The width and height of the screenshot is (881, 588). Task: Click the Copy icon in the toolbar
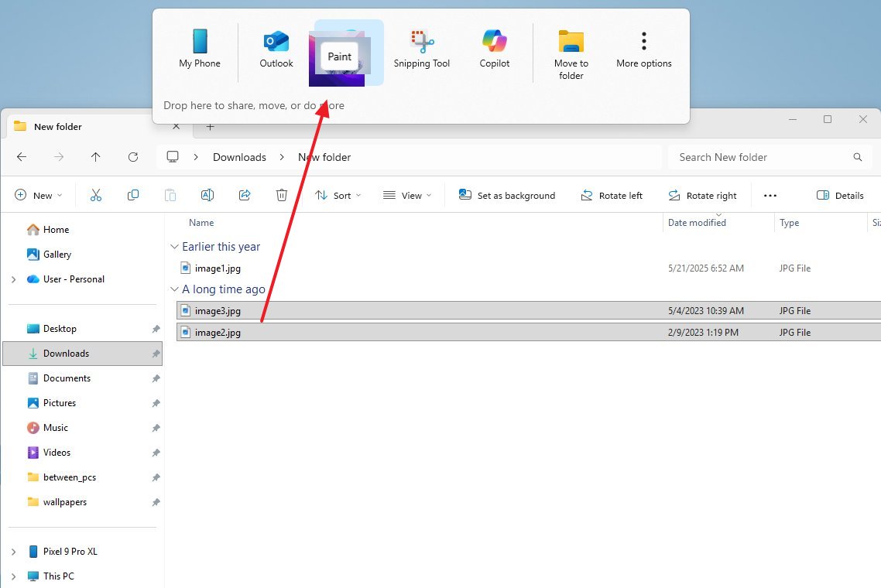point(133,195)
